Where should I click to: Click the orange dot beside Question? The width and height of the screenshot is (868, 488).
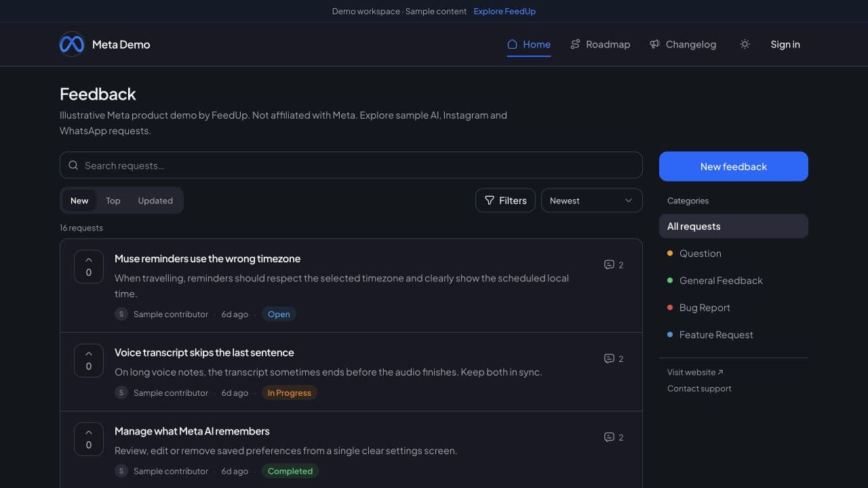tap(670, 253)
